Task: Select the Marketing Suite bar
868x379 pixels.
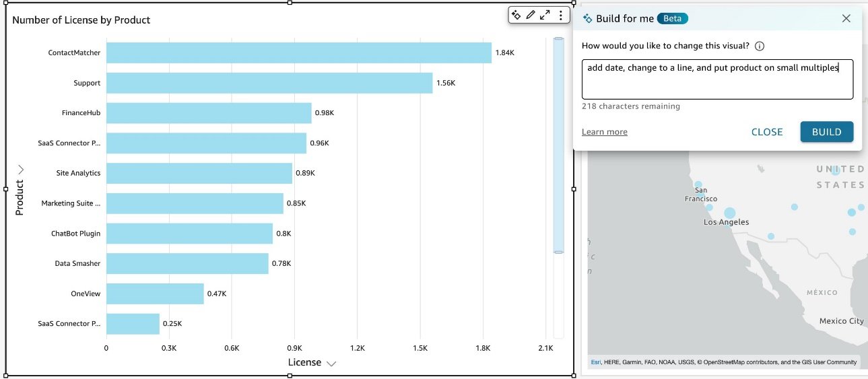Action: 195,203
